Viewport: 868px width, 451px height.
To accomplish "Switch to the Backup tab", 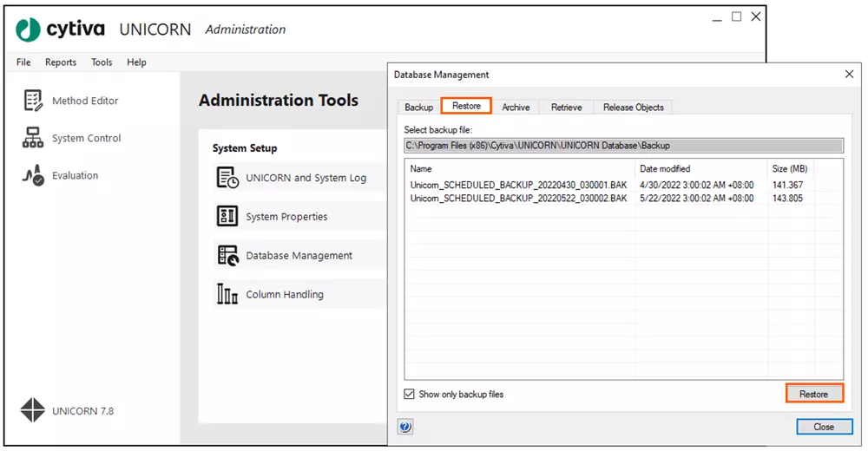I will [x=419, y=108].
